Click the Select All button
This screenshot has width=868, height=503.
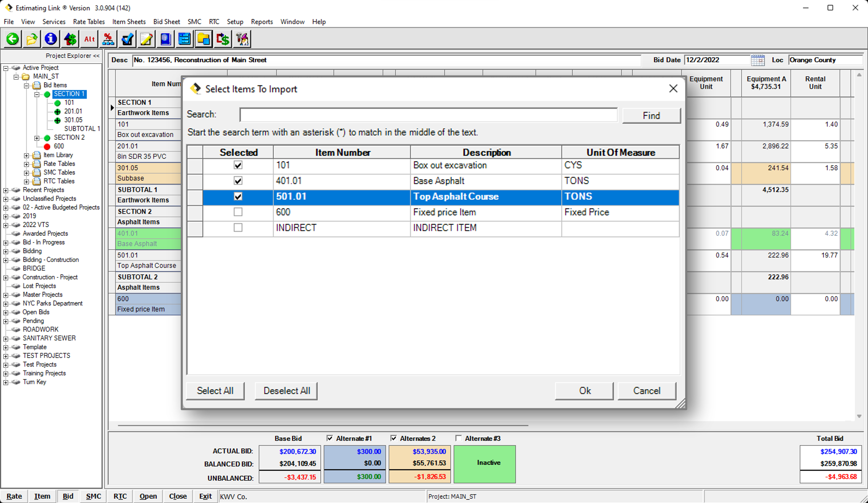pyautogui.click(x=215, y=390)
